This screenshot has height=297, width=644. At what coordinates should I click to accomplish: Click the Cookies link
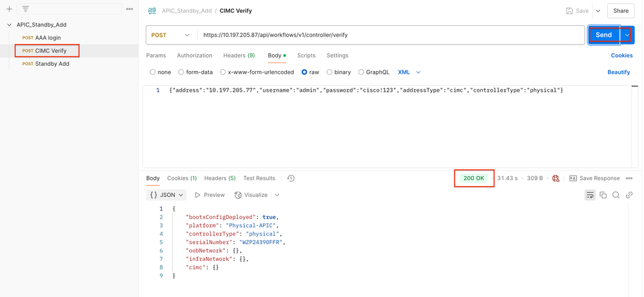(x=622, y=56)
